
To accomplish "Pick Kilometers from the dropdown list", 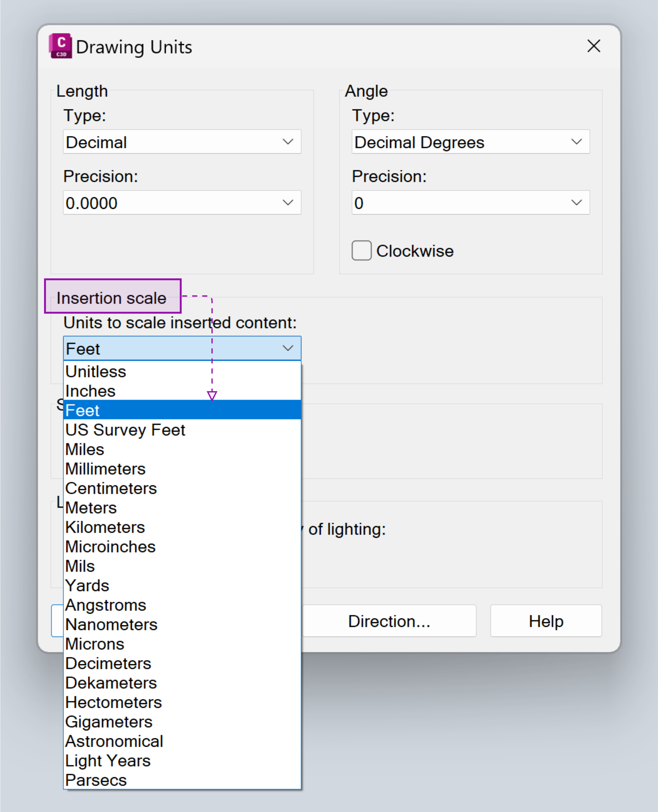I will pyautogui.click(x=105, y=527).
